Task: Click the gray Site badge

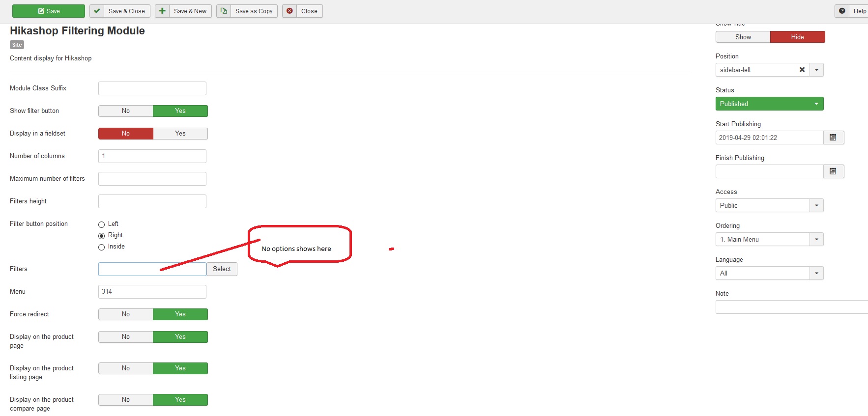Action: (17, 45)
